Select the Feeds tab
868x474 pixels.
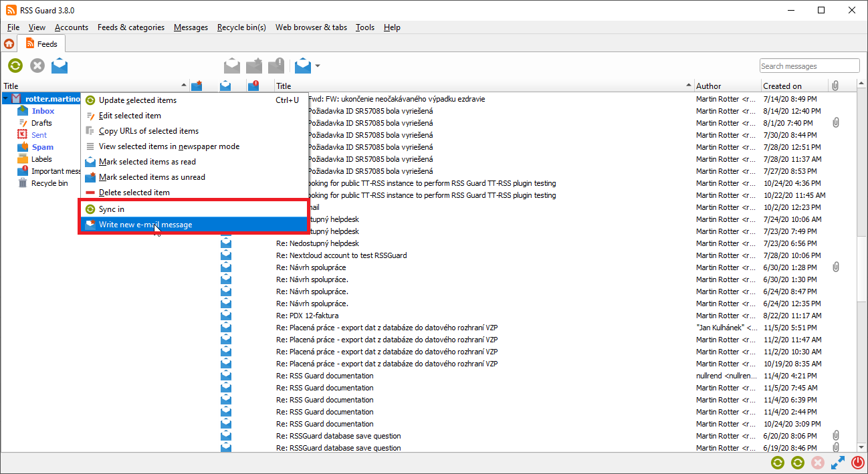42,44
